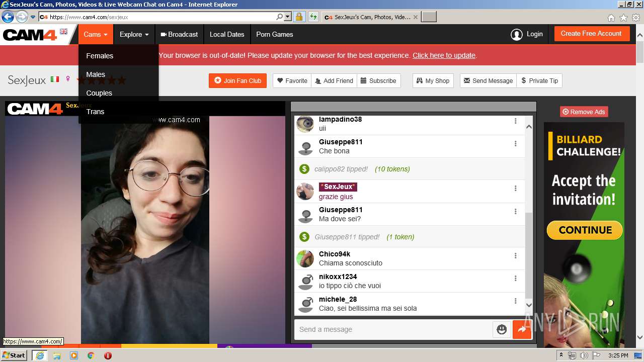
Task: Open the Chrome icon in the taskbar
Action: [91, 355]
